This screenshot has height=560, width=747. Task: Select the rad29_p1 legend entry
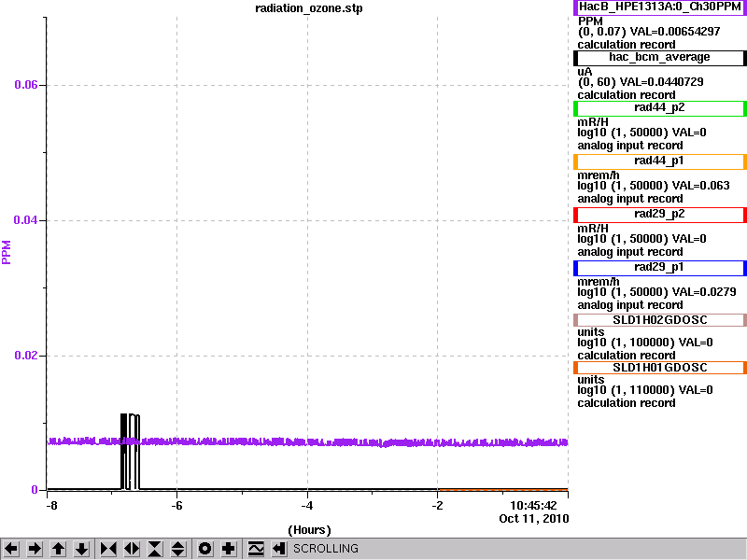[x=660, y=268]
